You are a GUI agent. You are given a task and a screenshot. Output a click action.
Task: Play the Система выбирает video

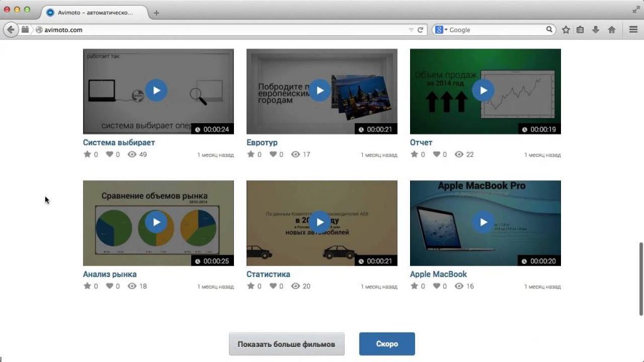coord(157,90)
